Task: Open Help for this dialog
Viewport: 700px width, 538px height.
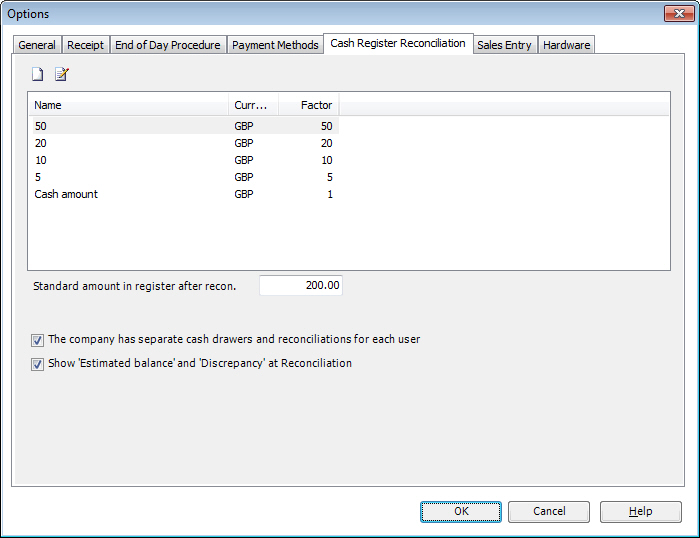Action: pyautogui.click(x=640, y=511)
